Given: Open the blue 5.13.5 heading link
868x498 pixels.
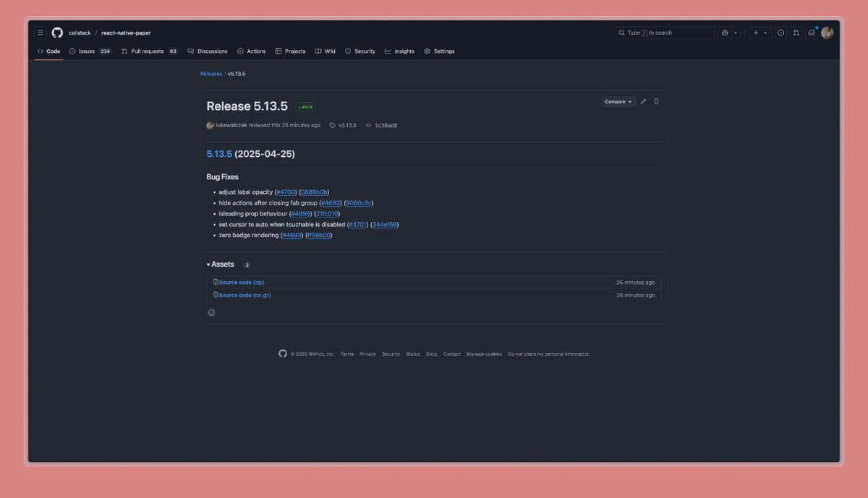Looking at the screenshot, I should (219, 154).
